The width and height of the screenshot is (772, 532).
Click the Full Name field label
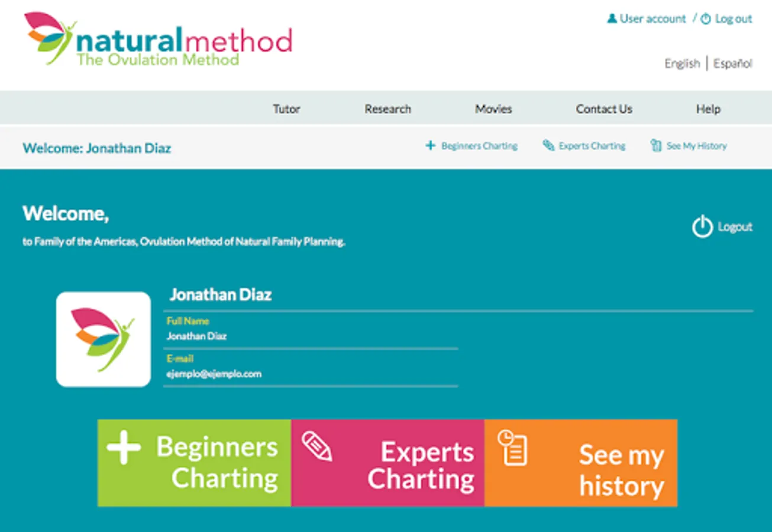(x=188, y=321)
